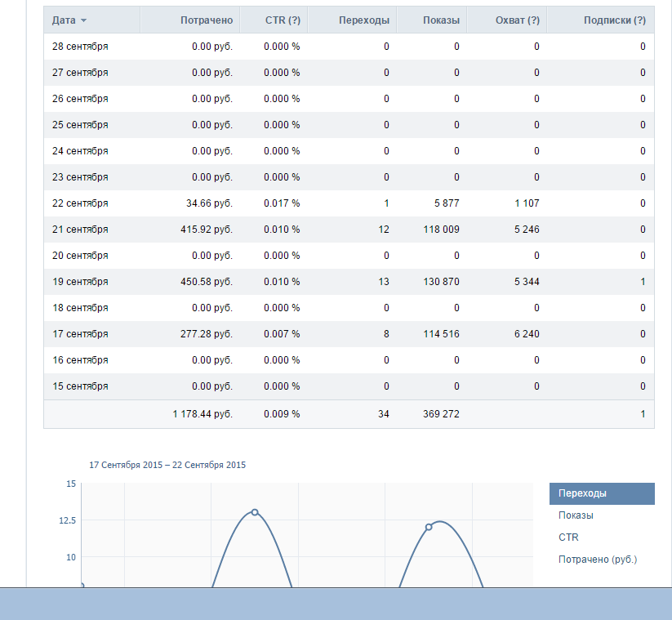Select the 18 сентября date cell
The height and width of the screenshot is (620, 672).
tap(80, 308)
